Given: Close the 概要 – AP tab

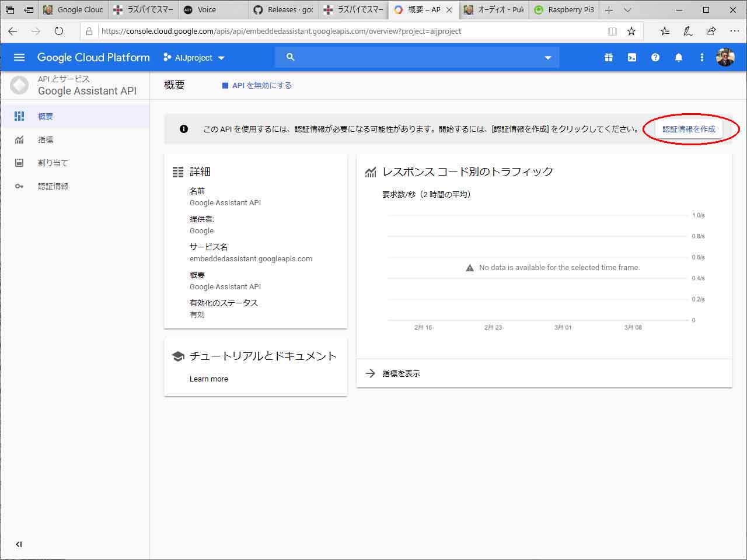Looking at the screenshot, I should (449, 10).
